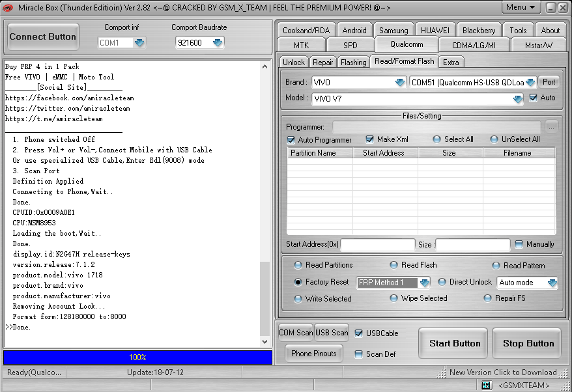The height and width of the screenshot is (392, 572).
Task: Click the programmer browse (...) button
Action: point(551,127)
